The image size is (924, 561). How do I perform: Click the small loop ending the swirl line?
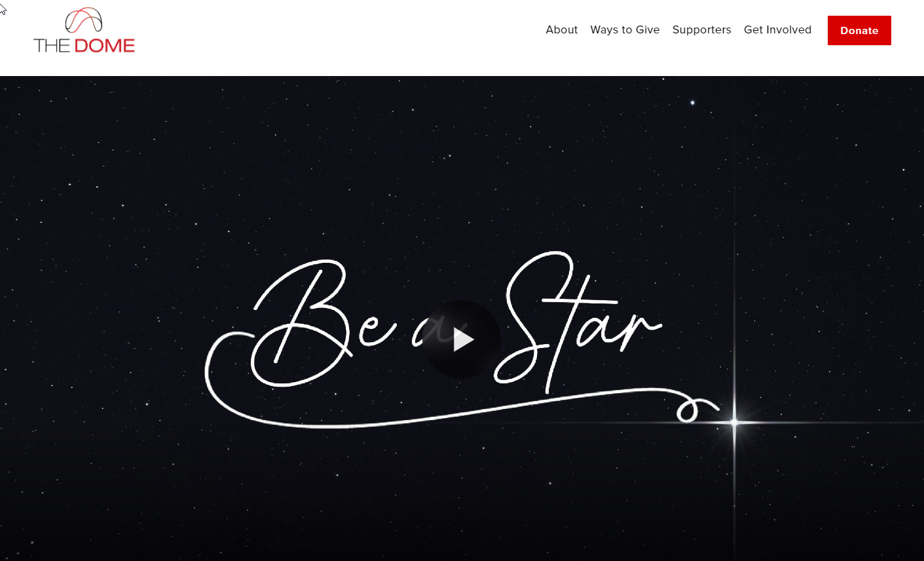point(688,410)
